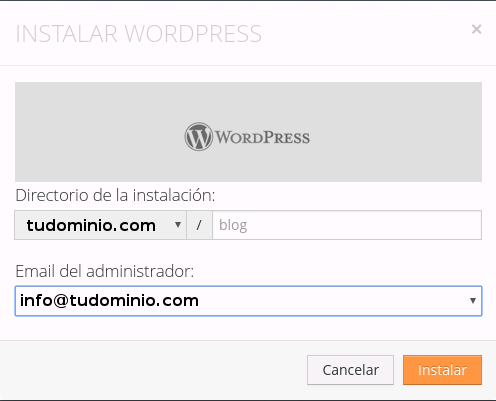
Task: Click the WordPress wordmark beside the logo
Action: 263,138
